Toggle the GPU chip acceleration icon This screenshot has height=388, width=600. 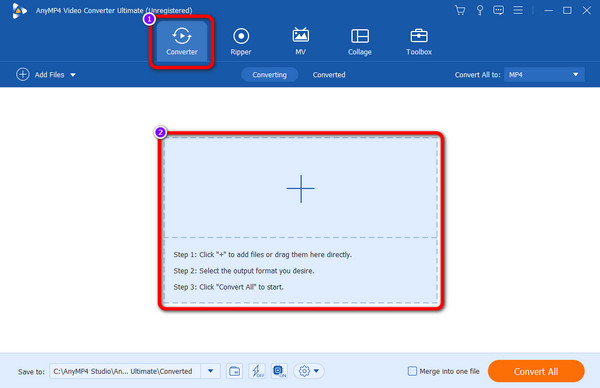(x=279, y=371)
